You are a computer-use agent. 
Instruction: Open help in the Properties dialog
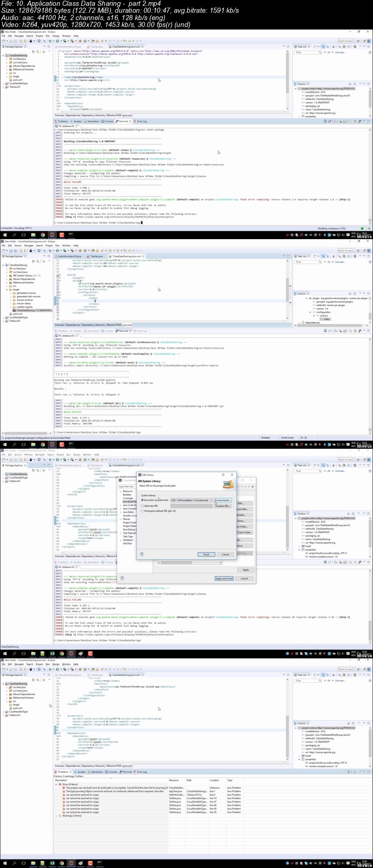122,578
